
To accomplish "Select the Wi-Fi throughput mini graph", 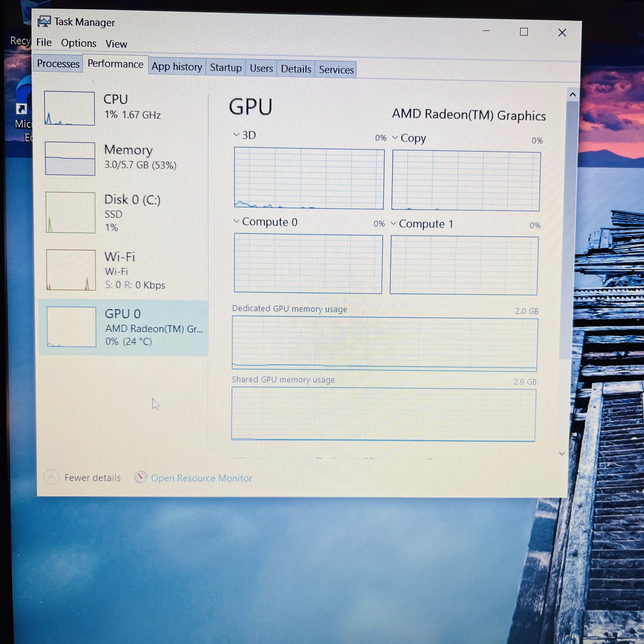I will coord(71,270).
